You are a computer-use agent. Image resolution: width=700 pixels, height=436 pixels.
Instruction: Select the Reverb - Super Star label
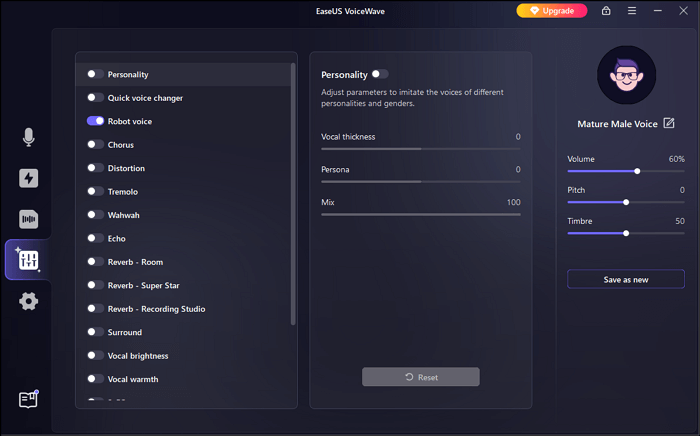(143, 285)
